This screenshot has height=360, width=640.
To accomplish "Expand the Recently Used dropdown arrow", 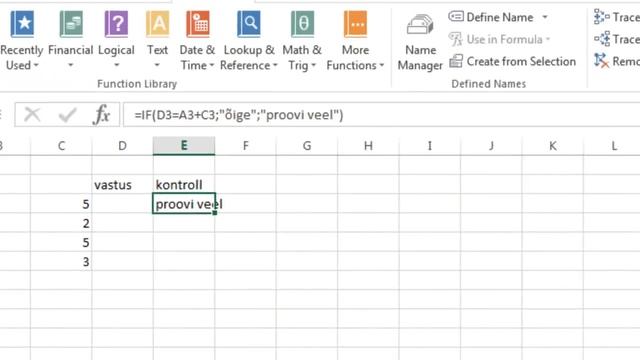I will click(36, 65).
